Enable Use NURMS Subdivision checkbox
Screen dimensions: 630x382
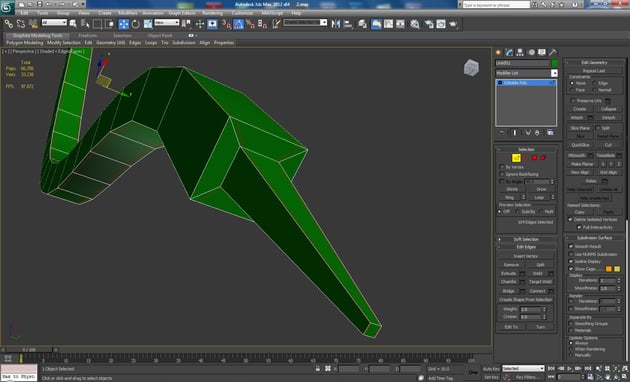click(571, 254)
